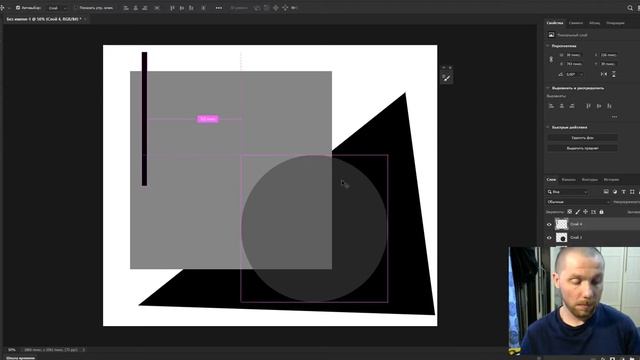Align top edges in the options bar

click(x=172, y=8)
